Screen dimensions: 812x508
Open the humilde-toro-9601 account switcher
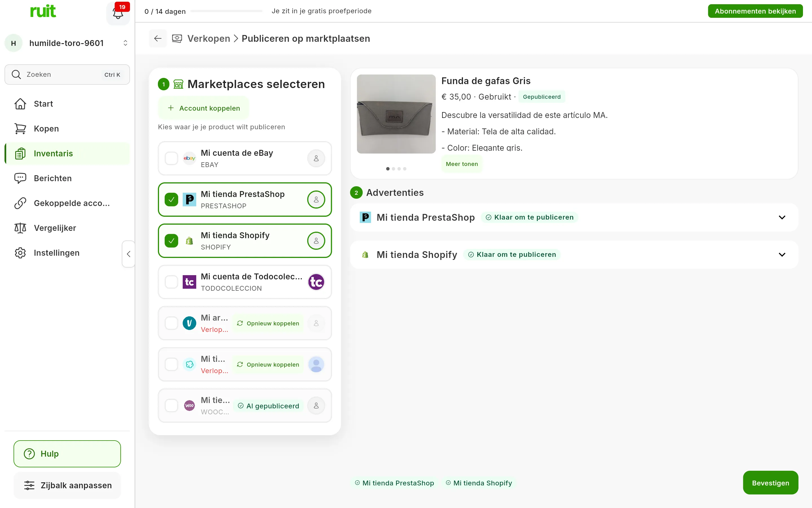tap(67, 43)
